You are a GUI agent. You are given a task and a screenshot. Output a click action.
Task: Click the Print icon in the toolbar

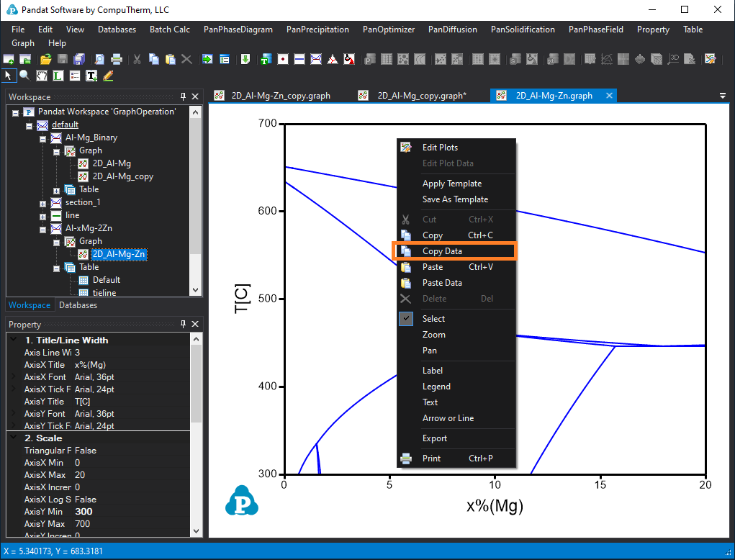pyautogui.click(x=117, y=59)
